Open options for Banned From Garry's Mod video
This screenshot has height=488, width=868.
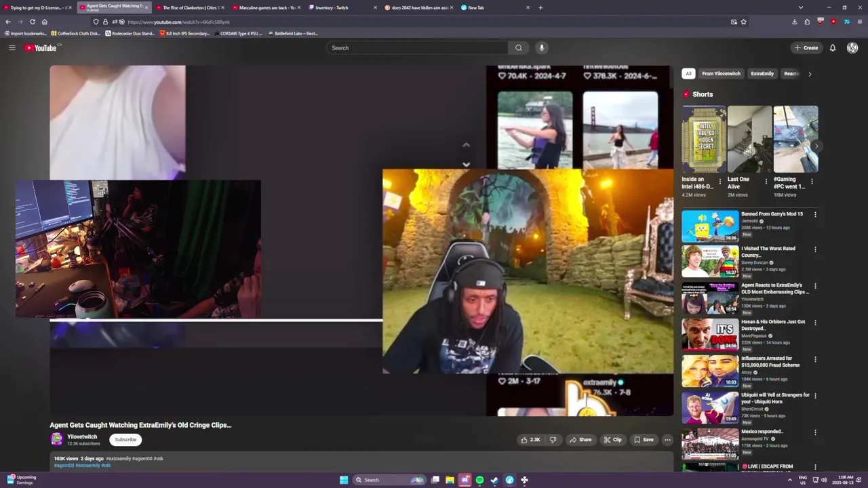click(815, 214)
